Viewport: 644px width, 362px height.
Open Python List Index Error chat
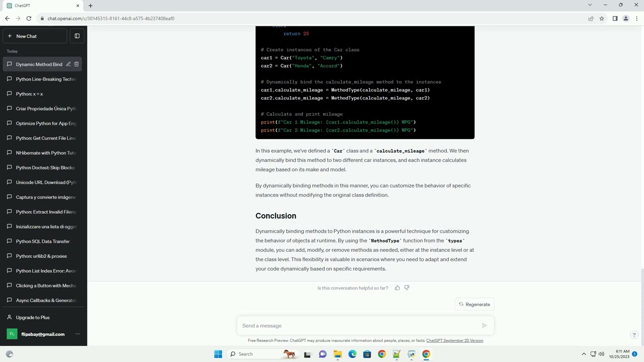coord(43,271)
